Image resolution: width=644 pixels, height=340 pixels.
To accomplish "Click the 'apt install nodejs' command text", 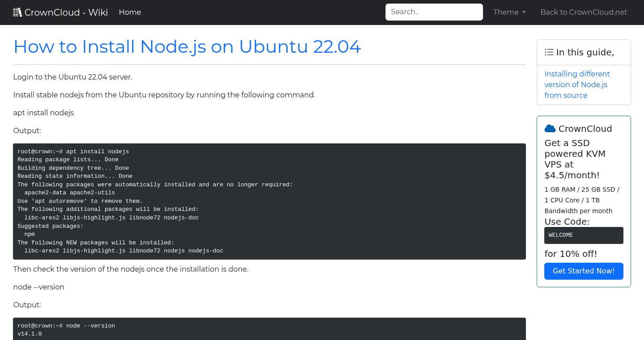I will click(x=43, y=113).
